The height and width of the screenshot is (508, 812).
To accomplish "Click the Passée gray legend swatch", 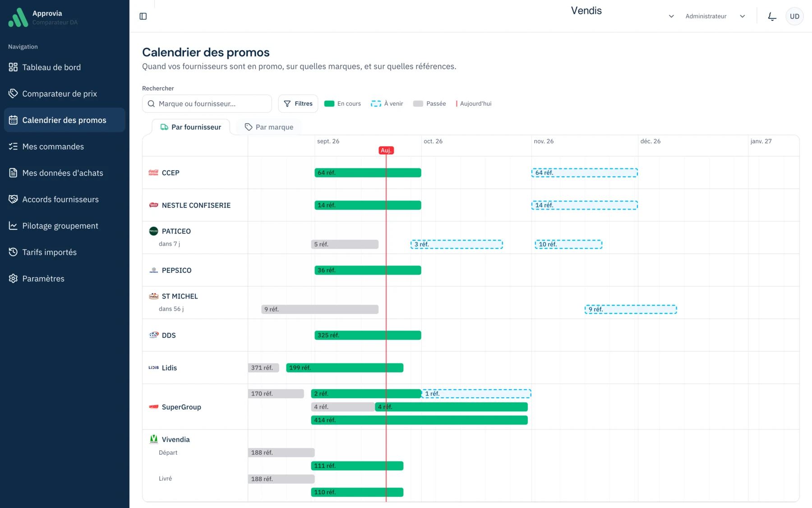I will tap(418, 104).
